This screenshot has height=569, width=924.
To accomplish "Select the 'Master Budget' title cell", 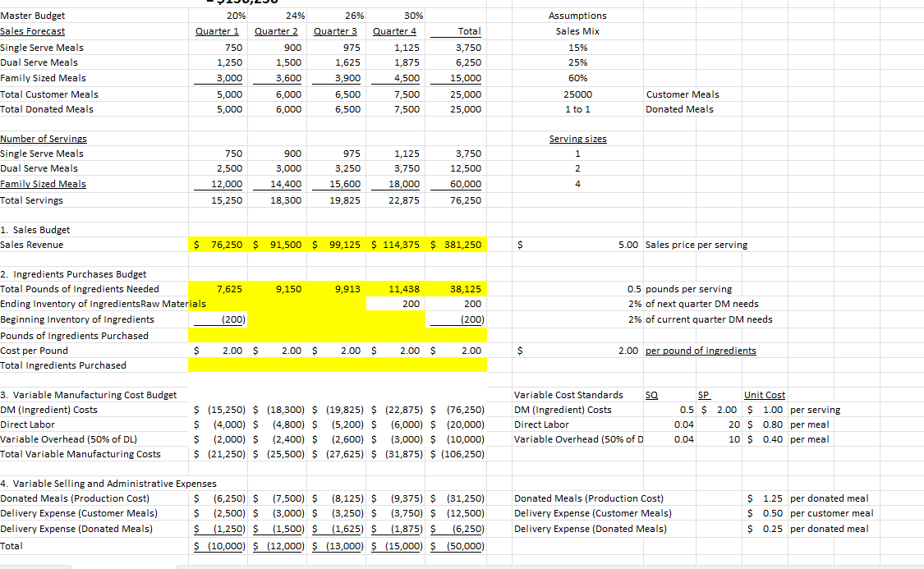I will [32, 16].
